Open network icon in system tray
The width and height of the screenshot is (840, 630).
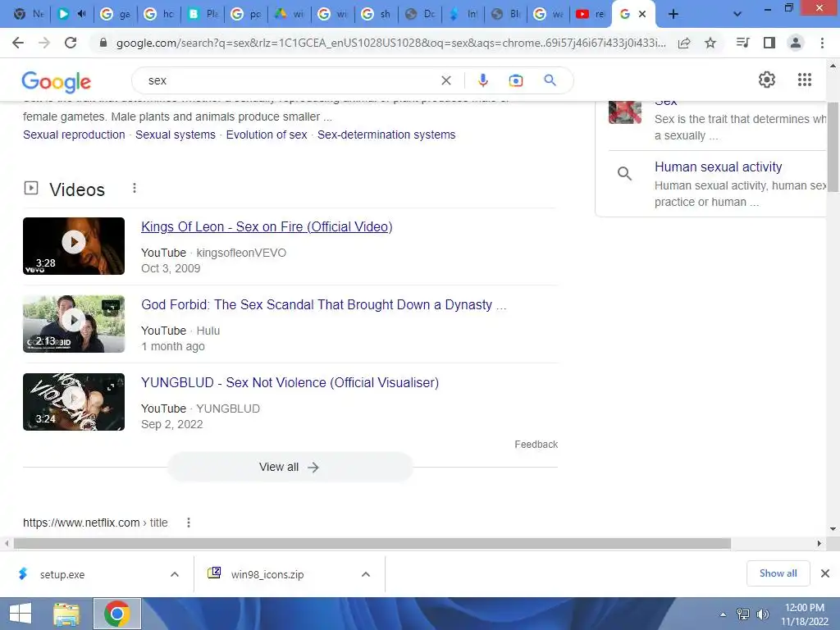(x=743, y=614)
